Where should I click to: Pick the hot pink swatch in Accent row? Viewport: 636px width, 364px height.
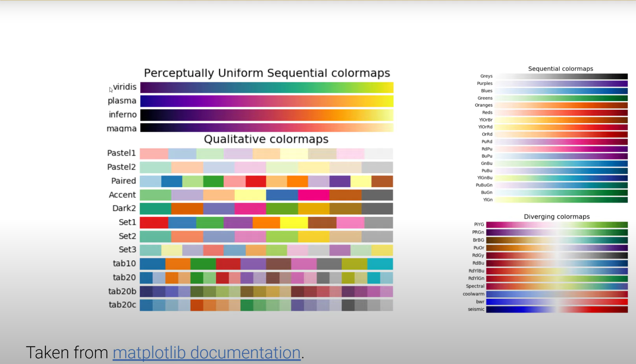click(x=313, y=195)
